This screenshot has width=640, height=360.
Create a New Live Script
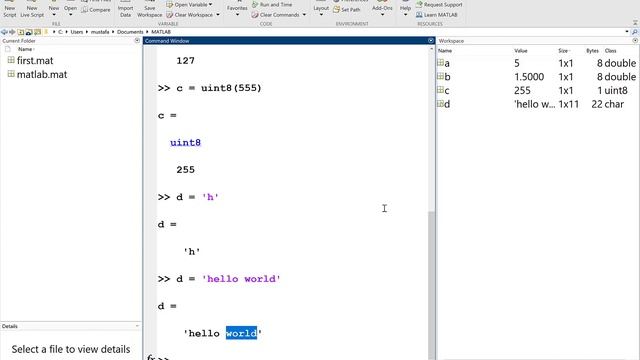coord(32,10)
